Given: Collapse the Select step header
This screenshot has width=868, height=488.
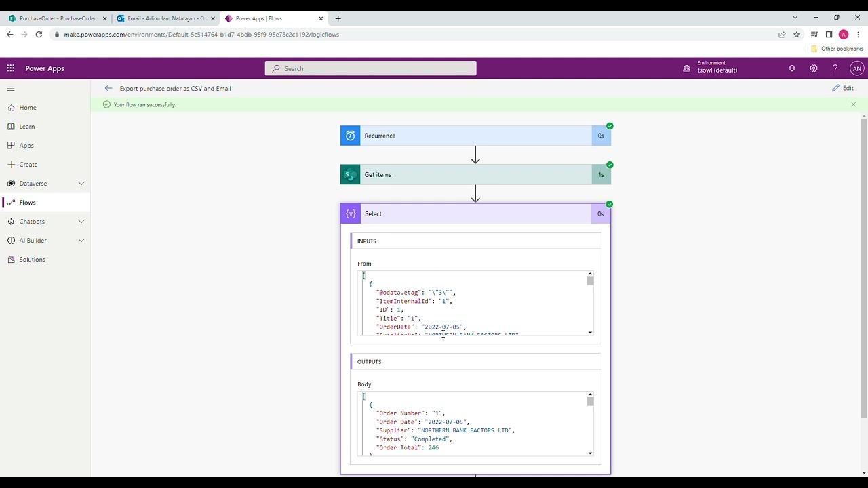Looking at the screenshot, I should (475, 214).
